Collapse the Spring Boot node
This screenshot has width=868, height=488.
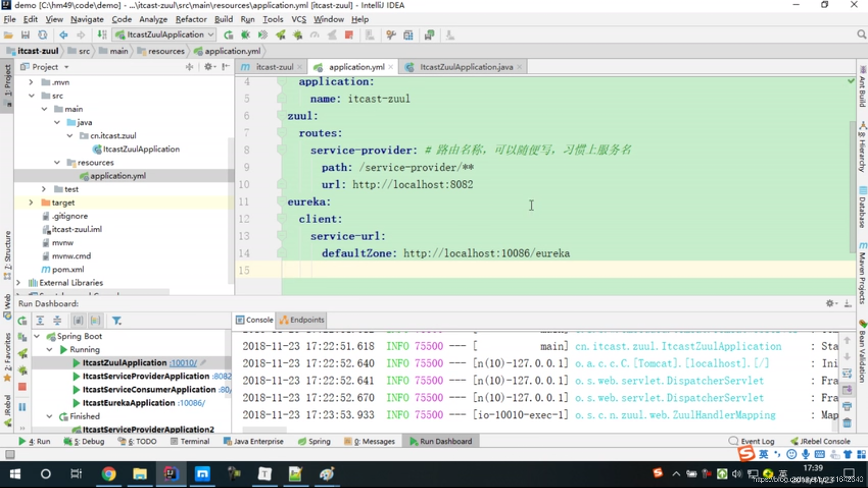tap(37, 336)
